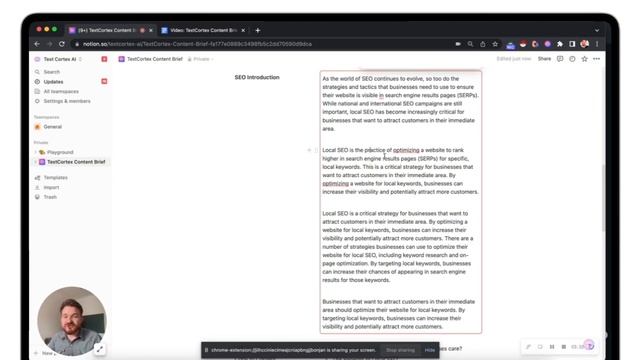Open a new browser tab with plus icon

point(258,30)
